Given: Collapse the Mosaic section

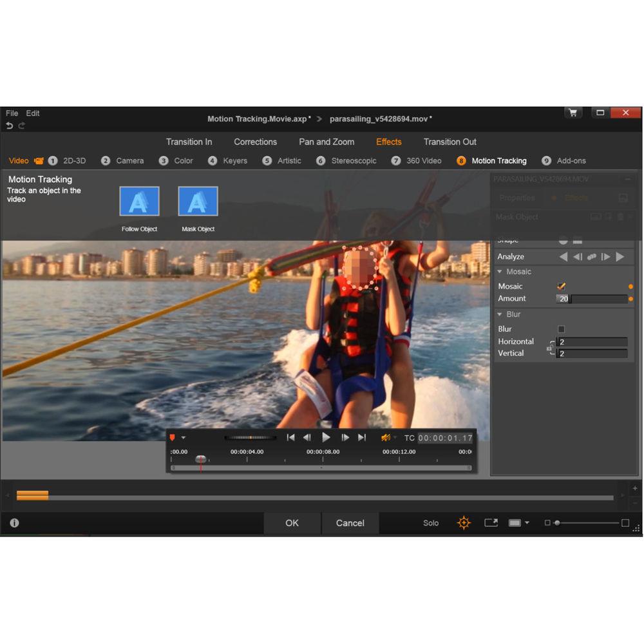Looking at the screenshot, I should (500, 271).
